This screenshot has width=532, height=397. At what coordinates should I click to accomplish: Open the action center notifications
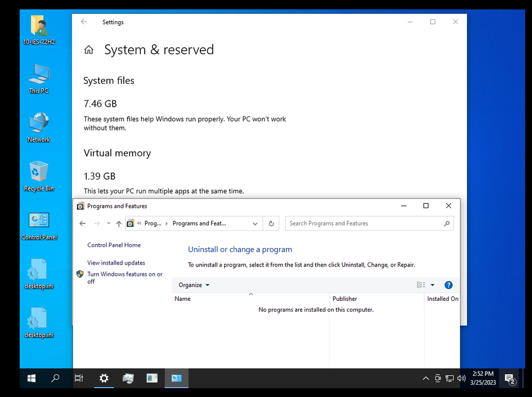[x=510, y=379]
